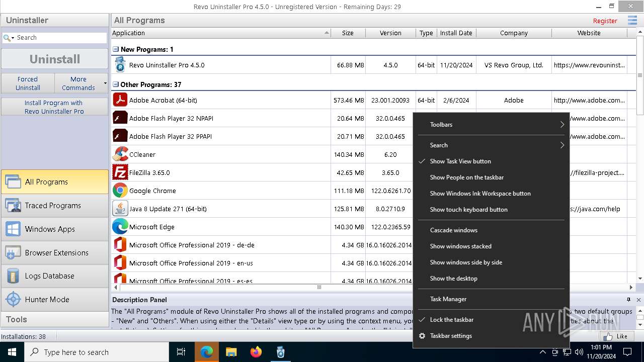
Task: Enable Show Windows Ink Workspace button
Action: 491,194
